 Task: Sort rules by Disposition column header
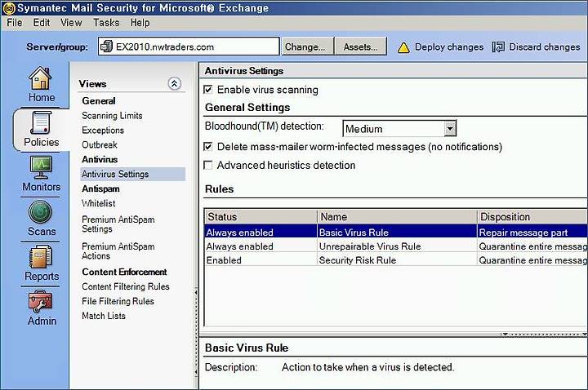[x=532, y=216]
